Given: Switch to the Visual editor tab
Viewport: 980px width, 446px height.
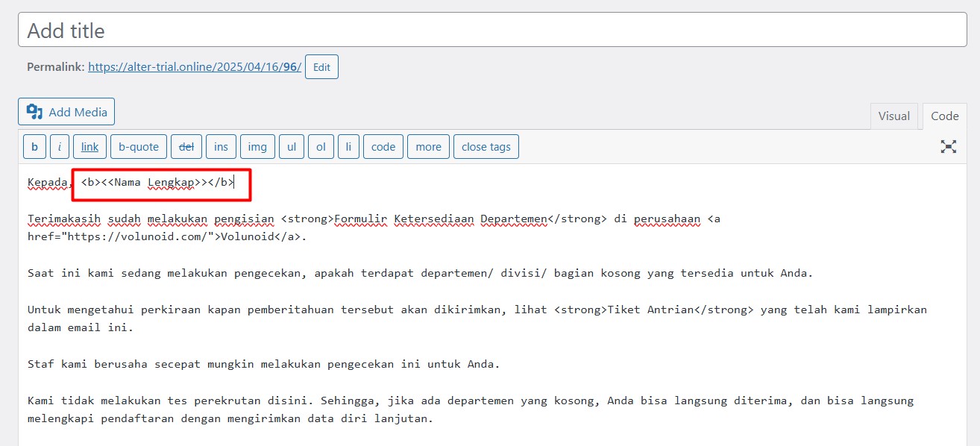Looking at the screenshot, I should [x=894, y=116].
